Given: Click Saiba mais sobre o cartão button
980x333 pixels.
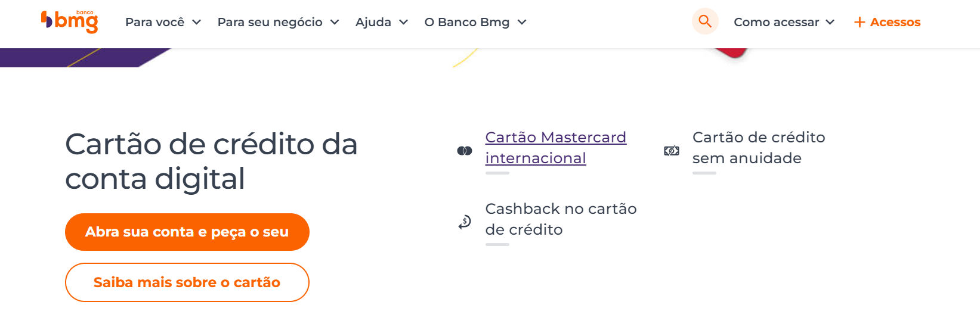Looking at the screenshot, I should click(187, 282).
